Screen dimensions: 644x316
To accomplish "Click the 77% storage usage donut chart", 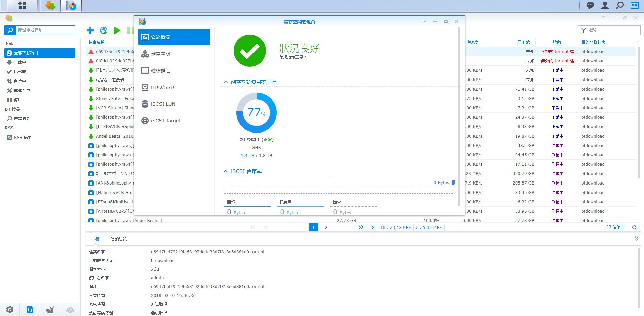I will click(x=257, y=113).
